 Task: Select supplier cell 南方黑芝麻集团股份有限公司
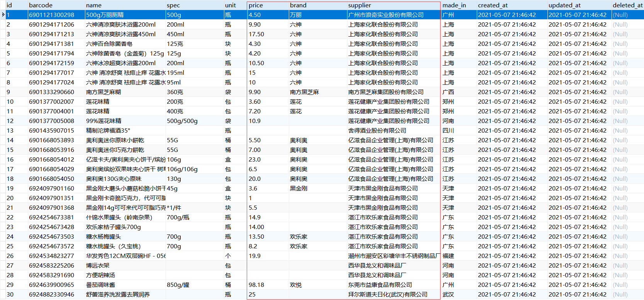coord(394,92)
